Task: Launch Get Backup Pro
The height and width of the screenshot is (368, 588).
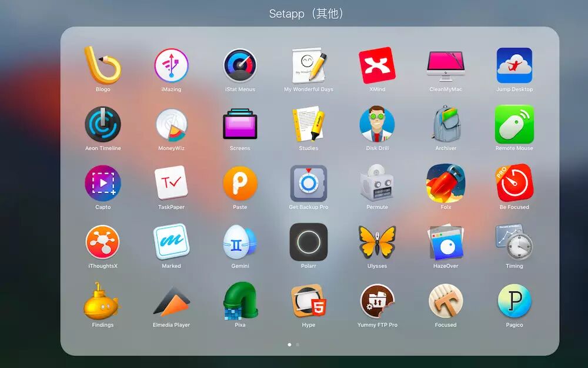Action: 309,183
